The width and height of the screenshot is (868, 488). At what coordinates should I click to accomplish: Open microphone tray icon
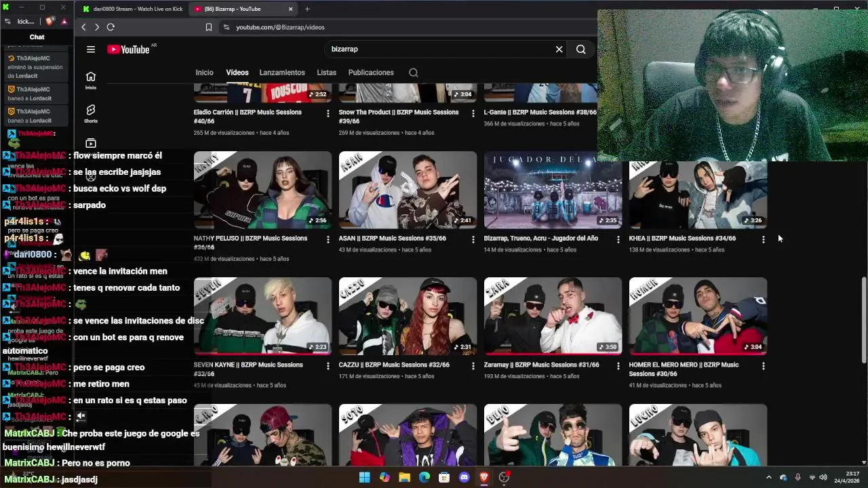click(797, 477)
